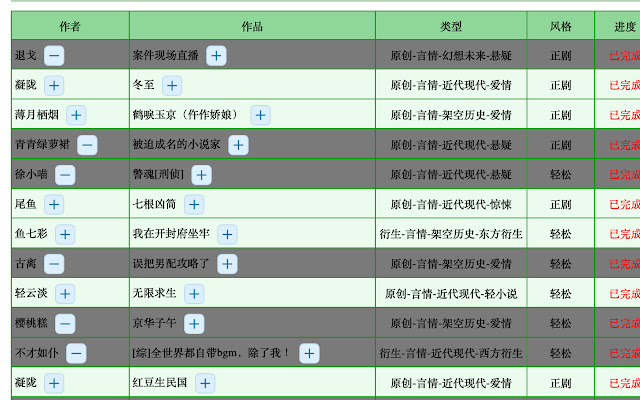640x400 pixels.
Task: Click the plus icon beside 警魂[刑侦]
Action: [x=201, y=175]
